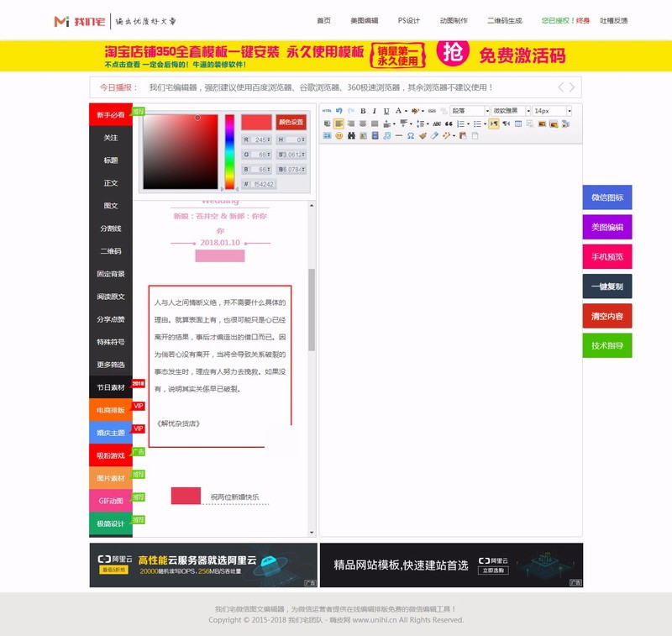Click the Undo icon in the editor toolbar
Image resolution: width=672 pixels, height=636 pixels.
click(338, 110)
